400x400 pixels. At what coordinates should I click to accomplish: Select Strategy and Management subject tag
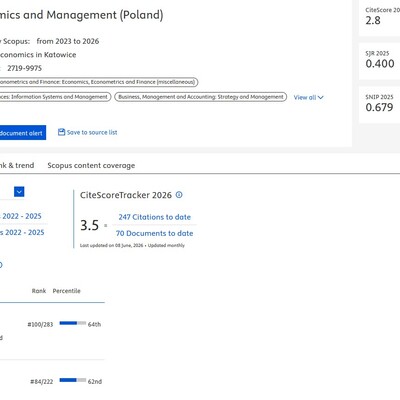click(x=201, y=97)
